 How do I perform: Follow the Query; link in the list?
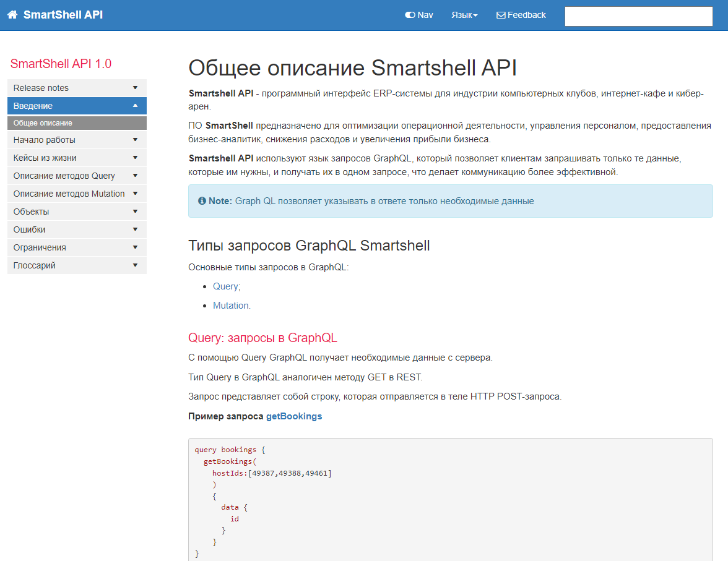(227, 286)
